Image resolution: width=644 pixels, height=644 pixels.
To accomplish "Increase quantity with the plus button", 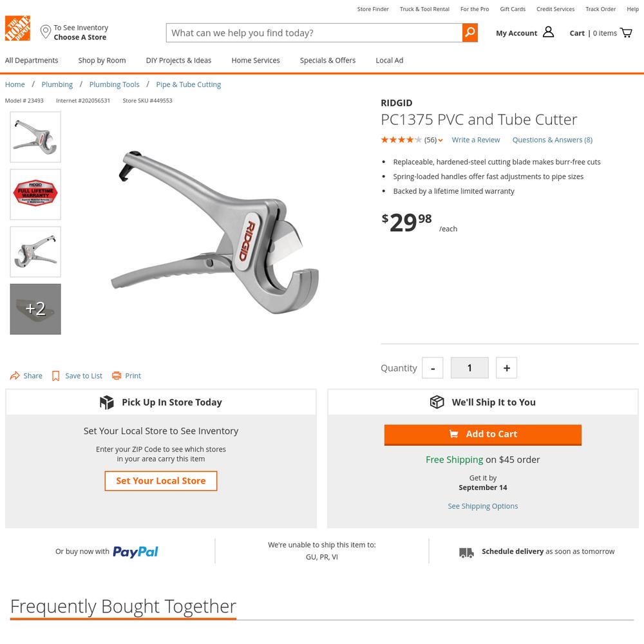I will (506, 368).
